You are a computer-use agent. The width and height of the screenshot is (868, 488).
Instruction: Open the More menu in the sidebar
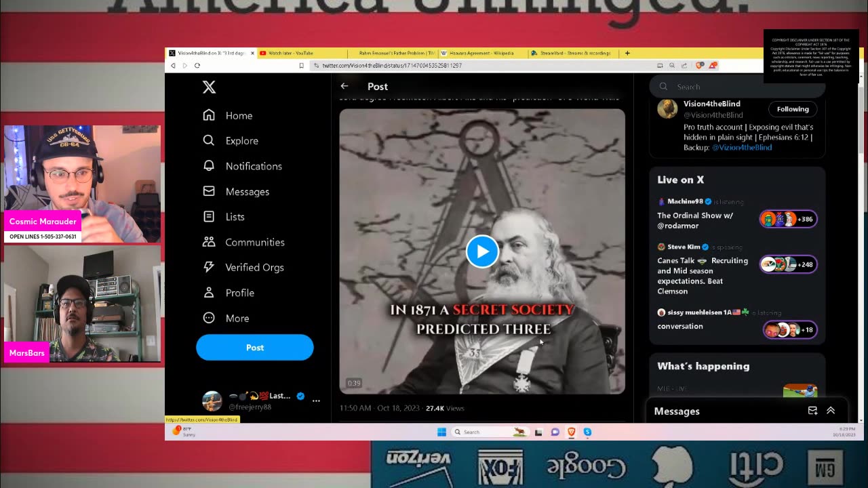pyautogui.click(x=226, y=318)
